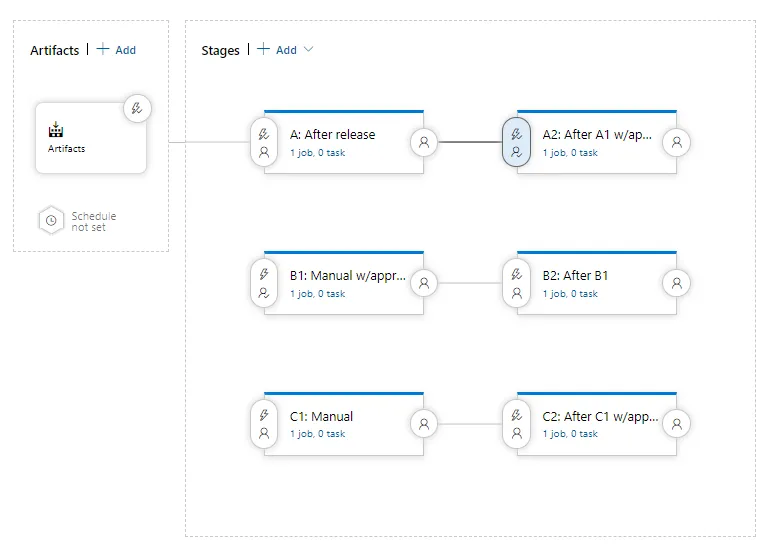Open post-deployment conditions for stage C2

click(x=677, y=425)
